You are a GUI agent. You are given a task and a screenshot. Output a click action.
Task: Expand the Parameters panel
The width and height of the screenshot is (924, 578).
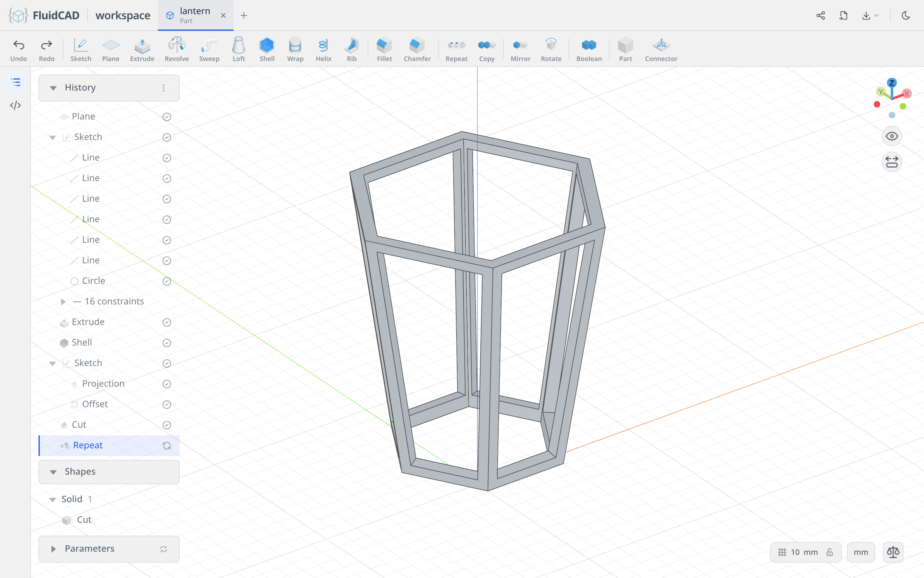[53, 549]
